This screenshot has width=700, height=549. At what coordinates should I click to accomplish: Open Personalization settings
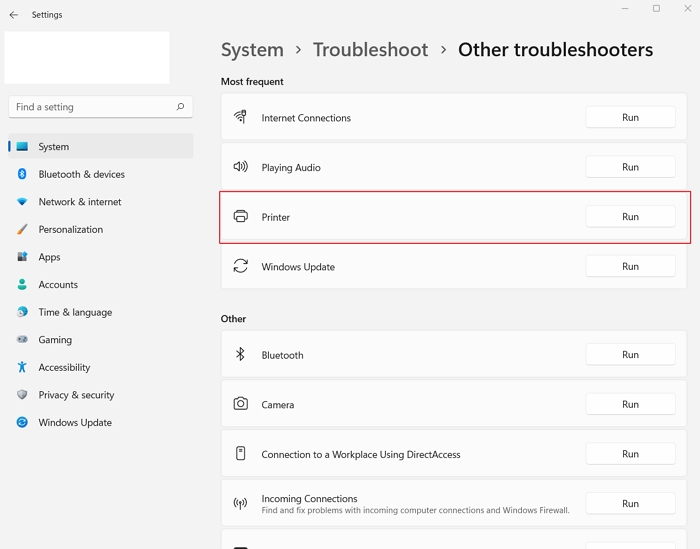point(101,229)
